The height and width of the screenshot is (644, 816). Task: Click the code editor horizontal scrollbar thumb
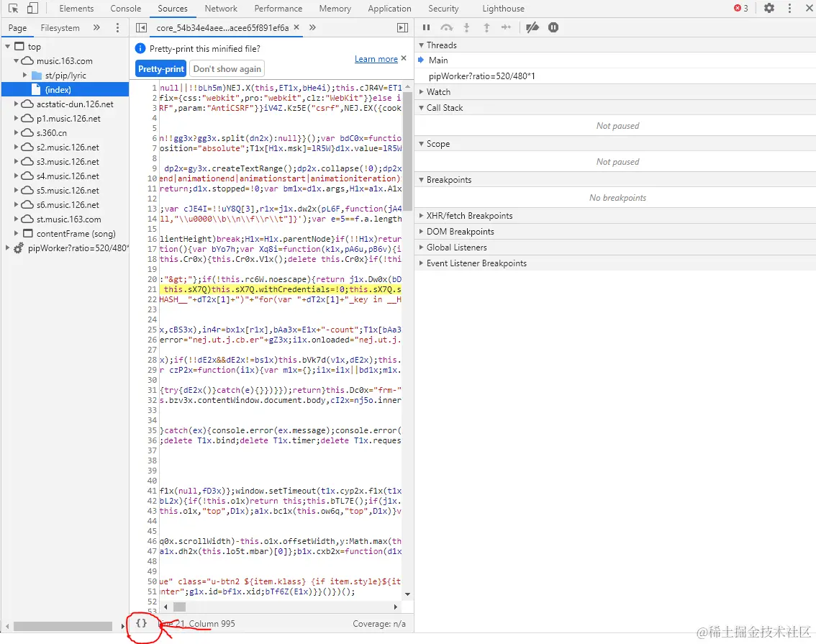click(180, 607)
